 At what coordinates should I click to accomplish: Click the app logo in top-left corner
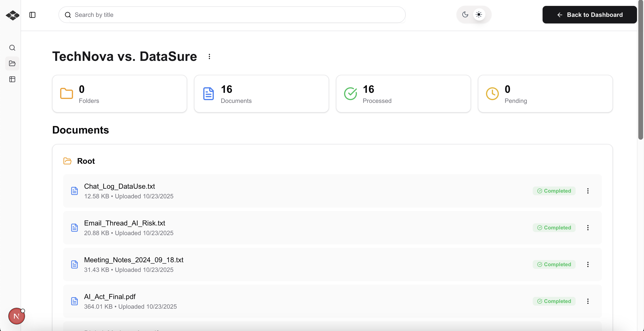(x=12, y=15)
